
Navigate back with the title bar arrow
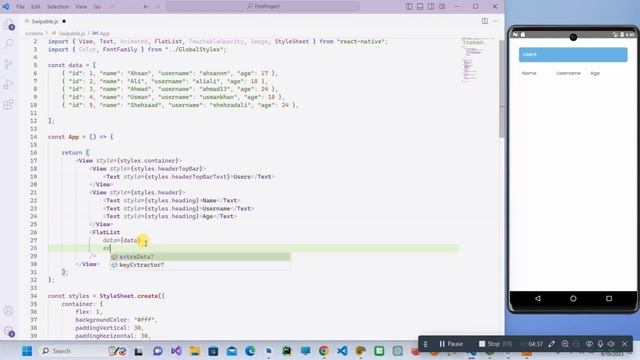146,7
